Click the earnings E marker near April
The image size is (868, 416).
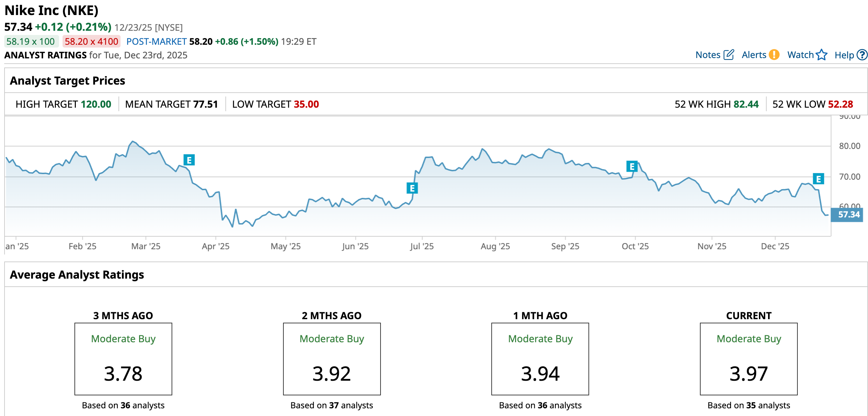tap(189, 160)
